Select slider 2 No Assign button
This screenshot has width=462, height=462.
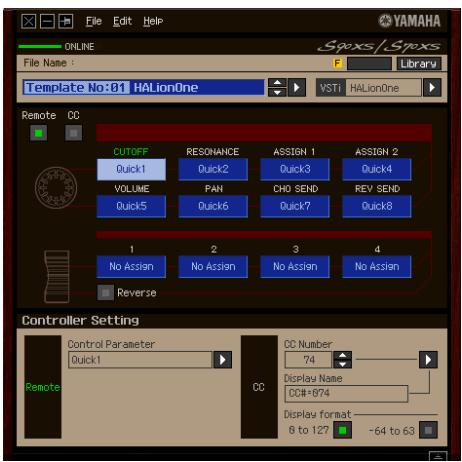[x=213, y=267]
